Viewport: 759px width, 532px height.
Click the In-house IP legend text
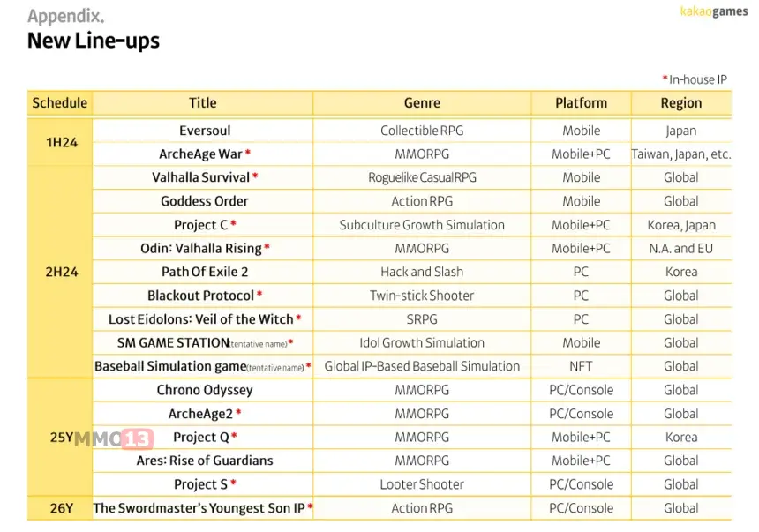pos(695,79)
